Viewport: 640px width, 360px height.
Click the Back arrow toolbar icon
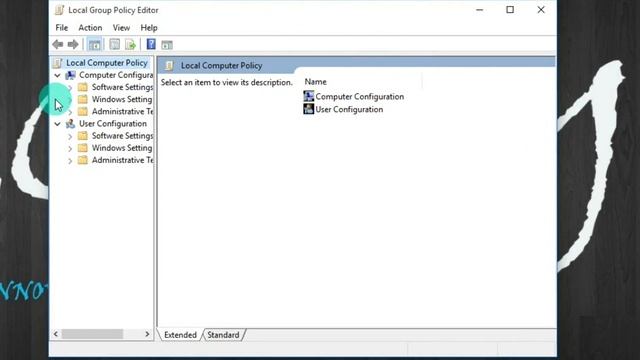pyautogui.click(x=58, y=44)
